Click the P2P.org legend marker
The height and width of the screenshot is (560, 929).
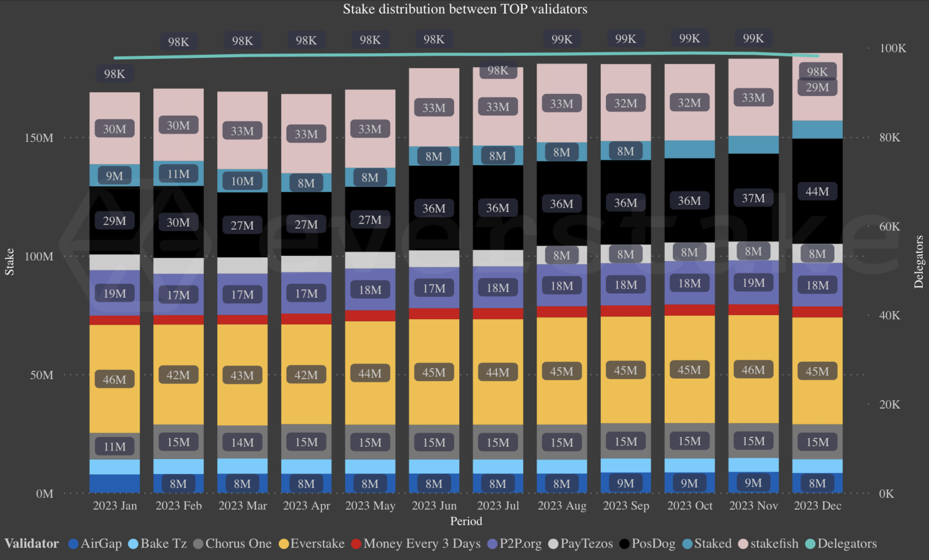click(x=492, y=544)
